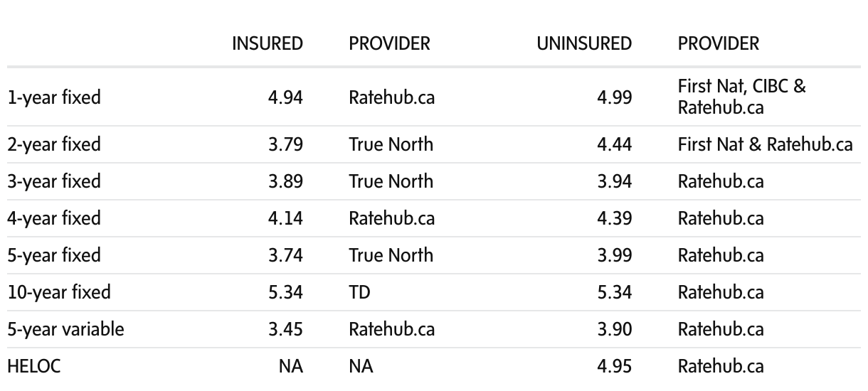Select the 5-year variable row label
This screenshot has width=868, height=391.
click(x=65, y=329)
